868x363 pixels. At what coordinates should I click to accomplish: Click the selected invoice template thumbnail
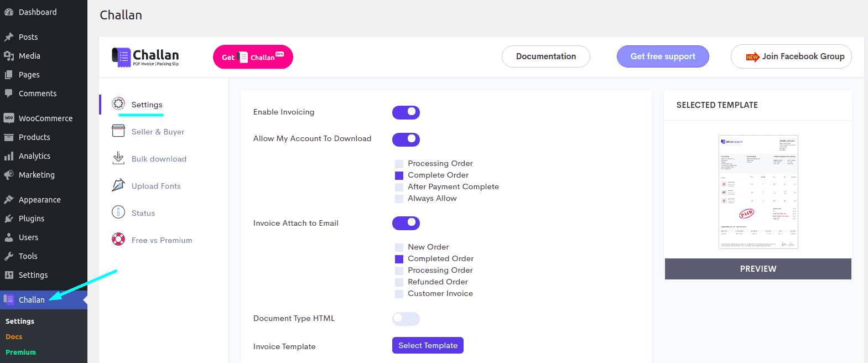click(758, 192)
